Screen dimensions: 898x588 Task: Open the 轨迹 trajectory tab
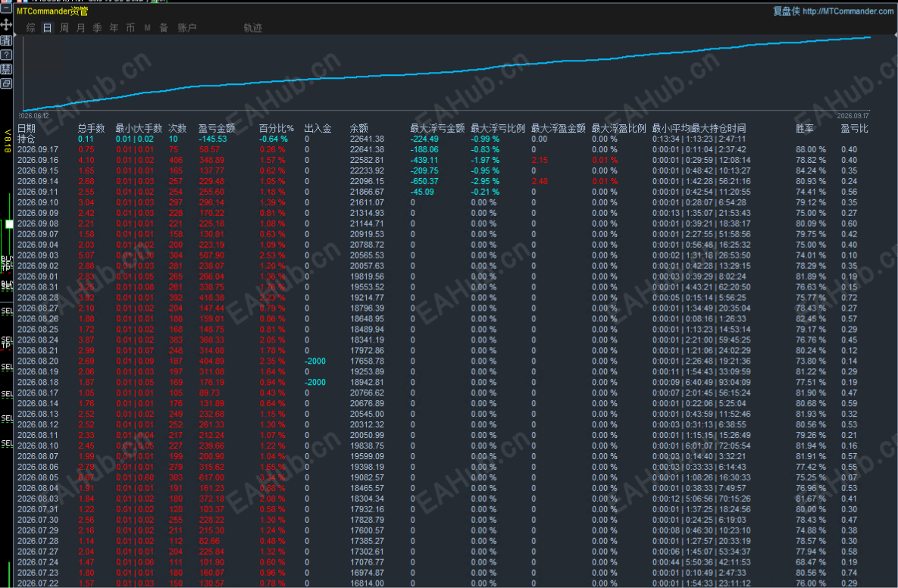pos(252,27)
